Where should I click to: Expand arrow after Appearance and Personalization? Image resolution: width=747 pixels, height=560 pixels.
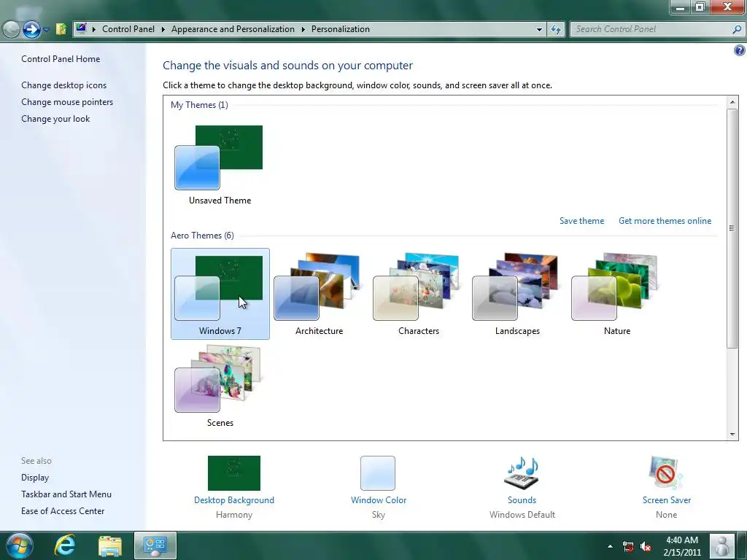pyautogui.click(x=303, y=29)
